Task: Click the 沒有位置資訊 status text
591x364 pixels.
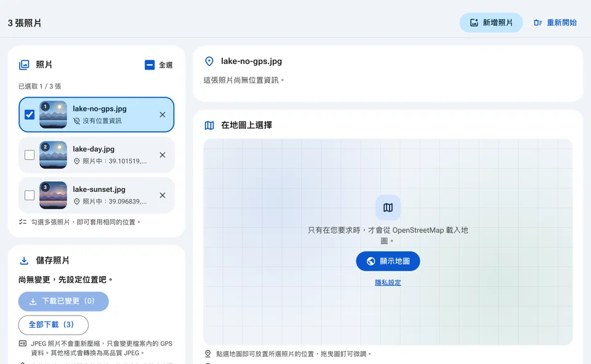Action: coord(102,121)
